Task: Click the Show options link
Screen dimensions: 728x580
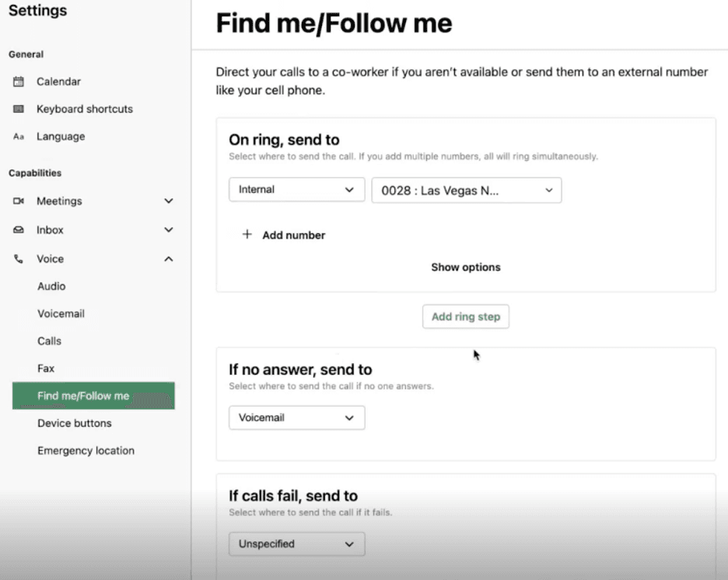Action: (465, 267)
